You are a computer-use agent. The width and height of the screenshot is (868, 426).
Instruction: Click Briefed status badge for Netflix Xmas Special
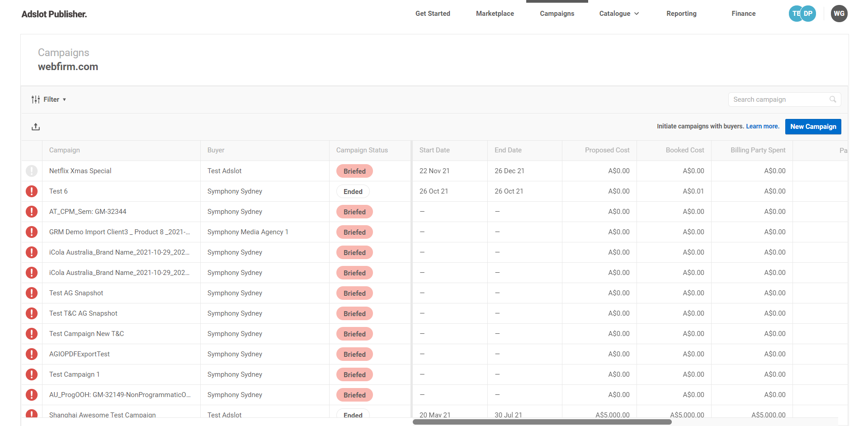click(x=354, y=171)
